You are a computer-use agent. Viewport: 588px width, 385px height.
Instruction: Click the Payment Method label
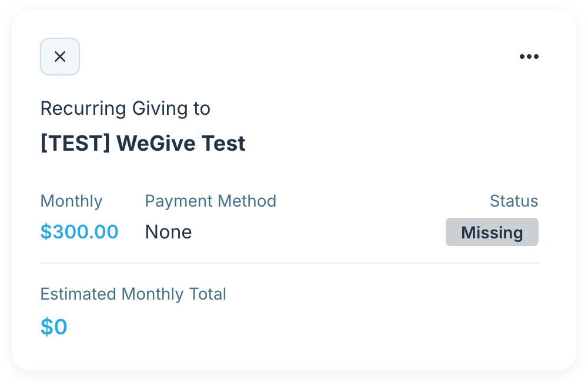(x=211, y=201)
